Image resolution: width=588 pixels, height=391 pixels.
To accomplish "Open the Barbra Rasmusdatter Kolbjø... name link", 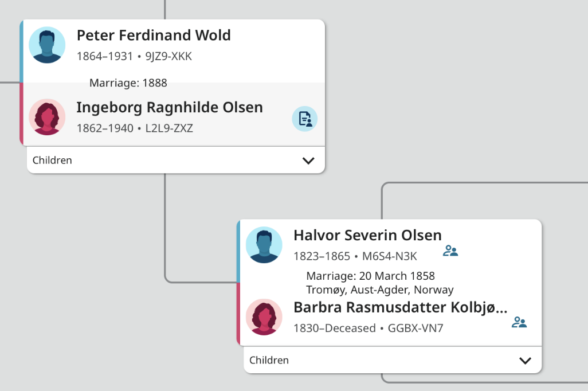I will 400,308.
